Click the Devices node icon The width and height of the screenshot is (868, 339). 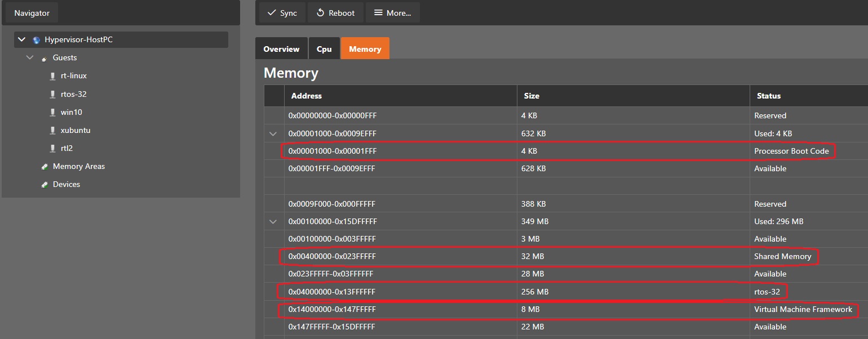coord(44,185)
